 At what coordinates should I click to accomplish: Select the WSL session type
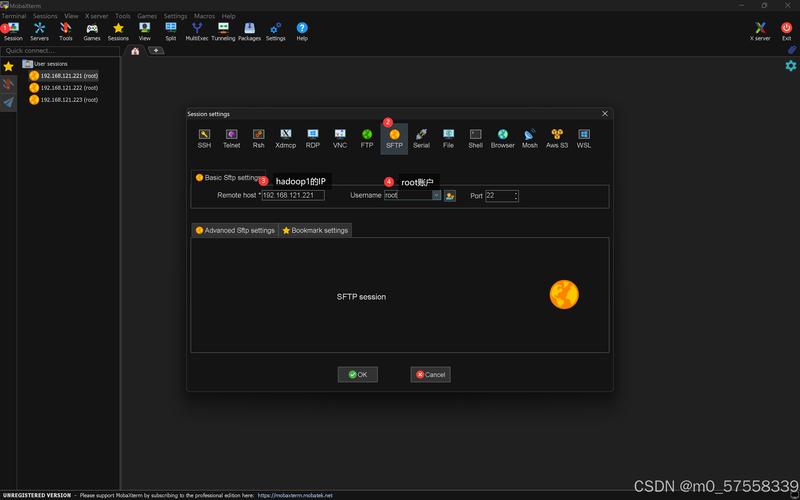click(x=584, y=138)
